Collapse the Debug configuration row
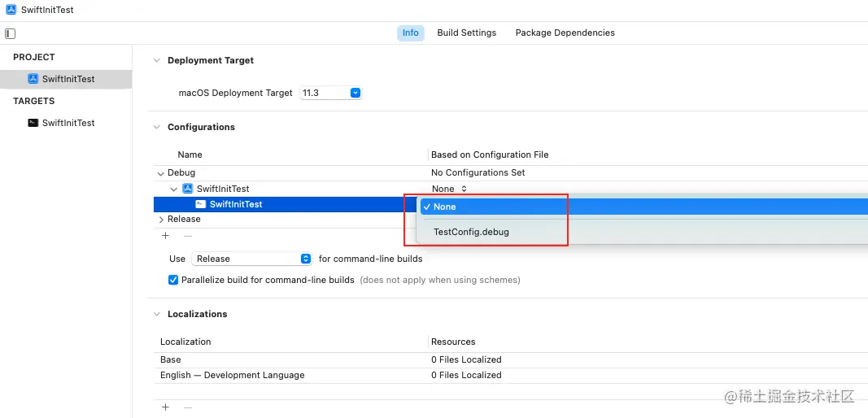The image size is (868, 418). (160, 173)
